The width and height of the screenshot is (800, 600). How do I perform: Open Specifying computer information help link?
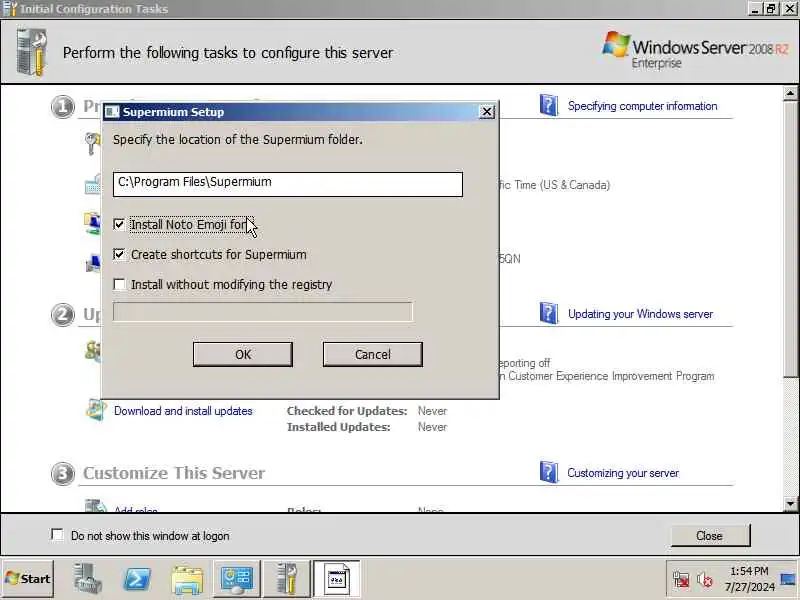pyautogui.click(x=642, y=106)
